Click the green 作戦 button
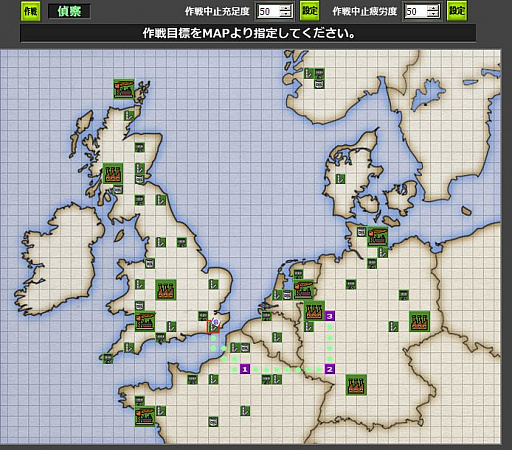The height and width of the screenshot is (450, 512). [31, 11]
